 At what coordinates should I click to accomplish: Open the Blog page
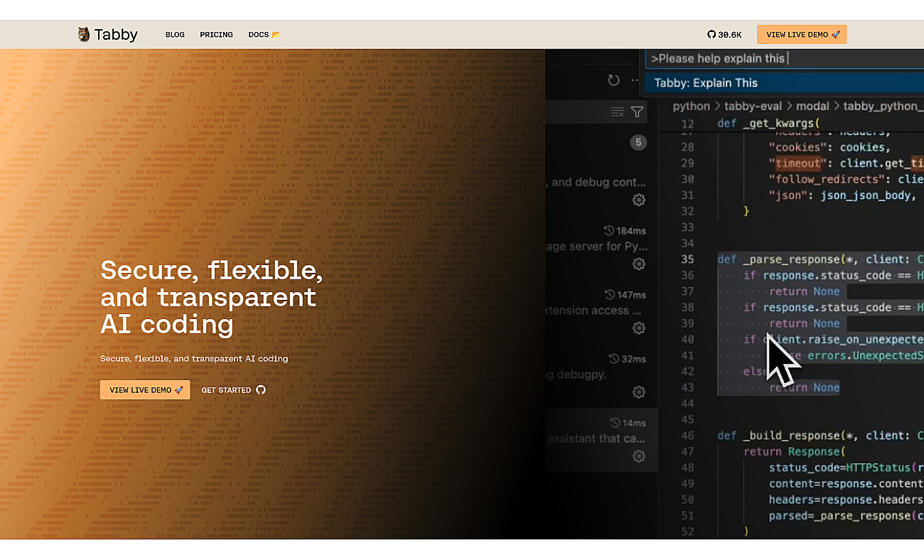pos(175,35)
